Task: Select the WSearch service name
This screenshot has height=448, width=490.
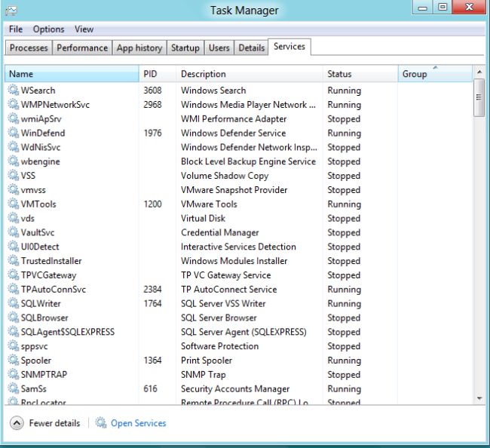Action: click(x=38, y=91)
